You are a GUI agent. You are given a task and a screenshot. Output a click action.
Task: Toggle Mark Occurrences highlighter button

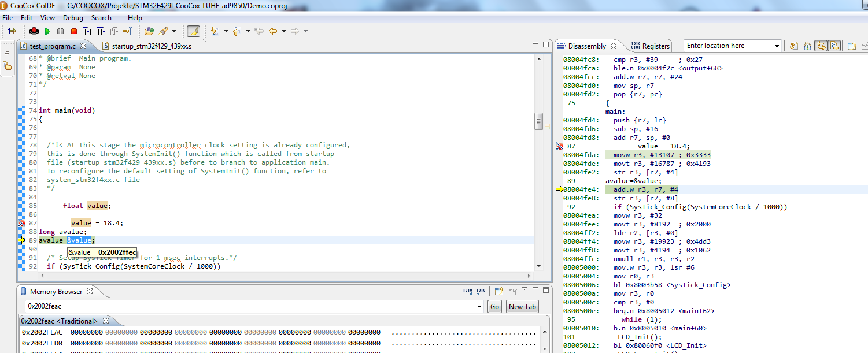pyautogui.click(x=193, y=31)
